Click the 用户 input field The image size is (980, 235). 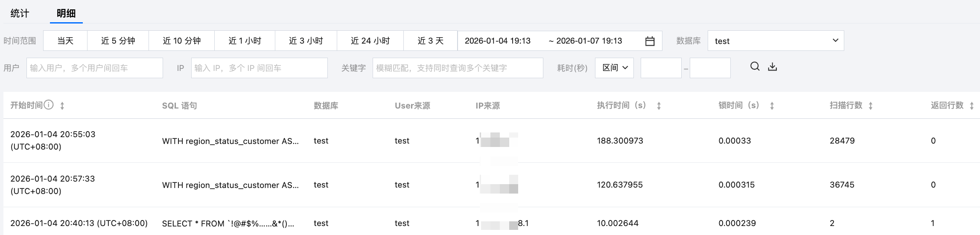95,68
